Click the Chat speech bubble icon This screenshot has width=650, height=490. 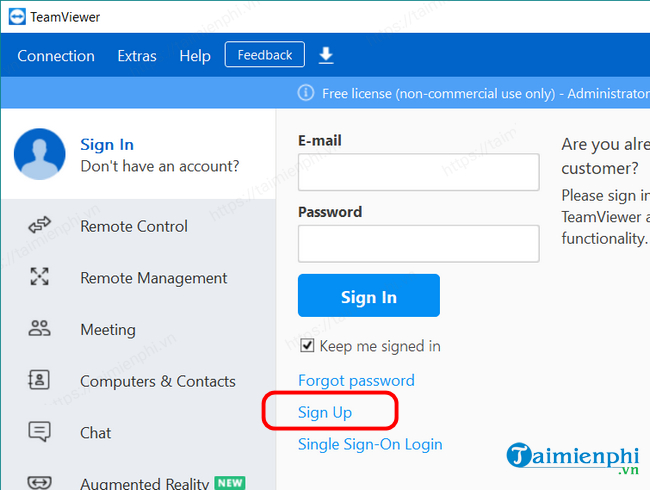tap(39, 432)
